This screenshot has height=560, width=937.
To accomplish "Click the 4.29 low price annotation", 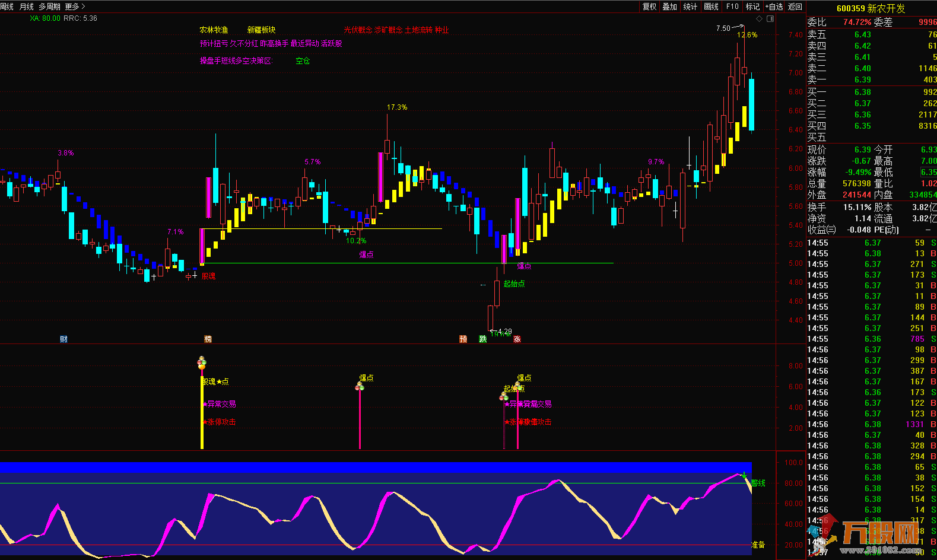I will click(504, 332).
